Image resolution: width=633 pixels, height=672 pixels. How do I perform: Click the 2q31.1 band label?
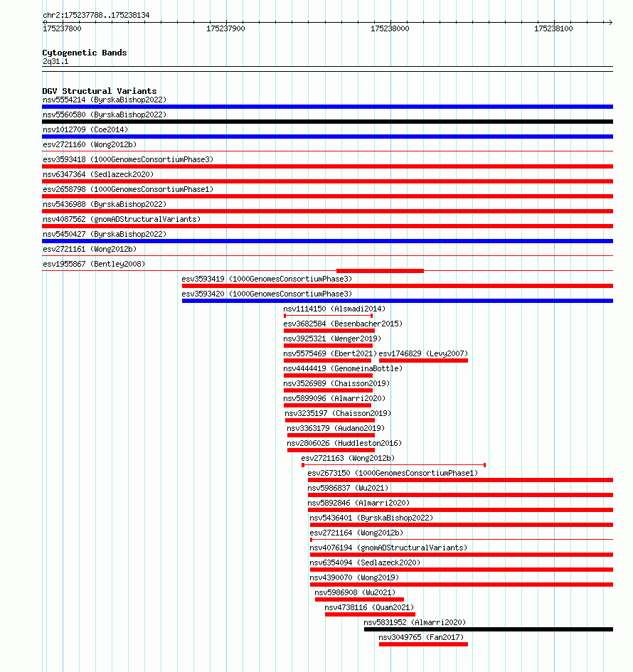coord(55,61)
